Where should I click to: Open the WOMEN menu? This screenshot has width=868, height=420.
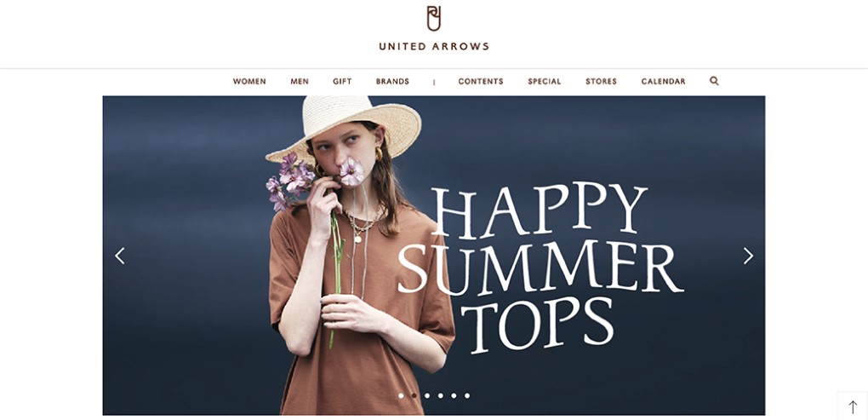click(249, 82)
